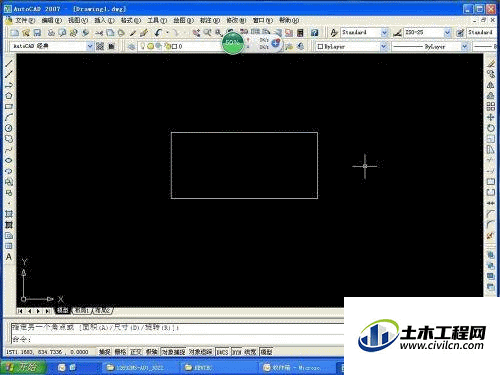
Task: Click the first-tab scroll arrow button
Action: [x=21, y=311]
